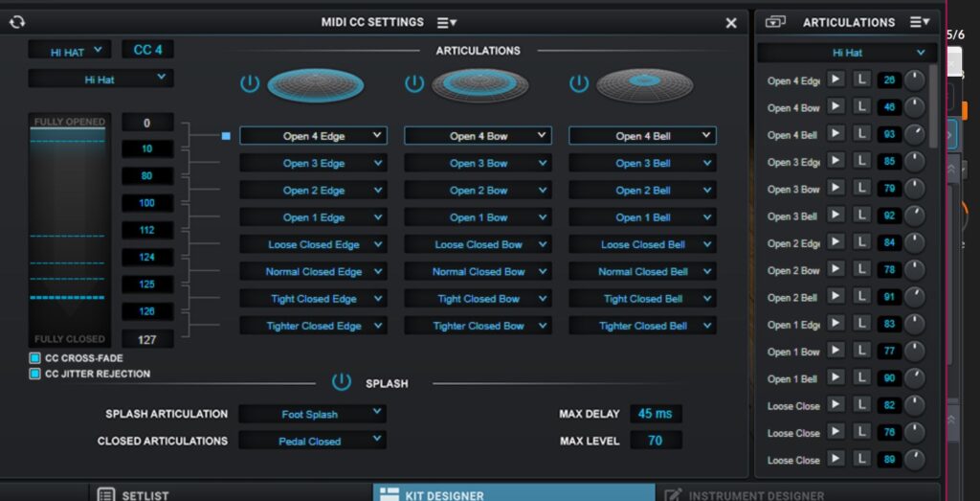
Task: Enable CC Cross-Fade checkbox
Action: 35,358
